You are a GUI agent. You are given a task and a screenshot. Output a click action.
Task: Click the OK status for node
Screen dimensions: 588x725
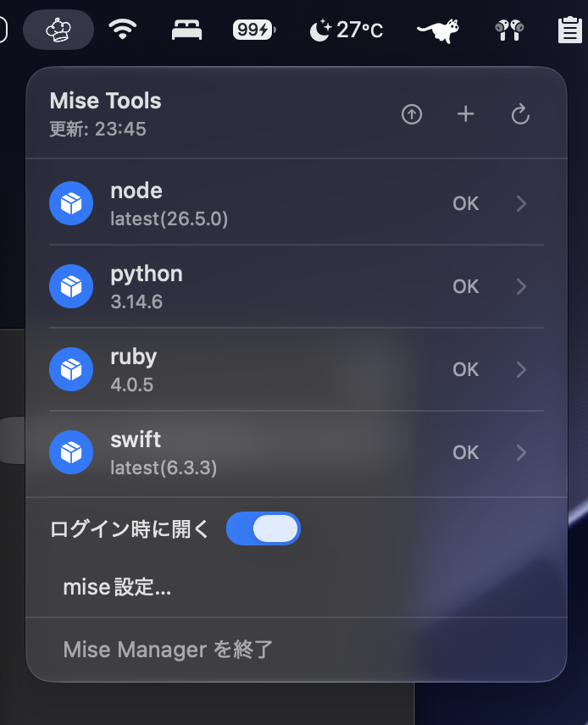466,203
